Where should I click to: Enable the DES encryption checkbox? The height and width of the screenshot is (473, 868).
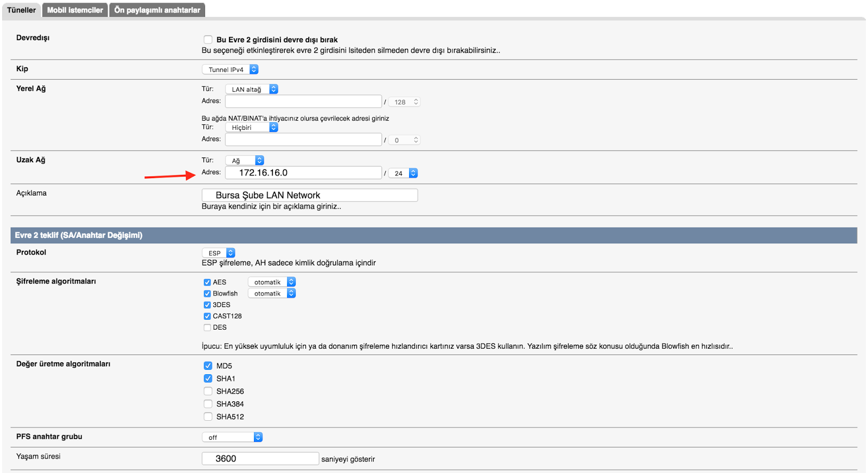[207, 327]
